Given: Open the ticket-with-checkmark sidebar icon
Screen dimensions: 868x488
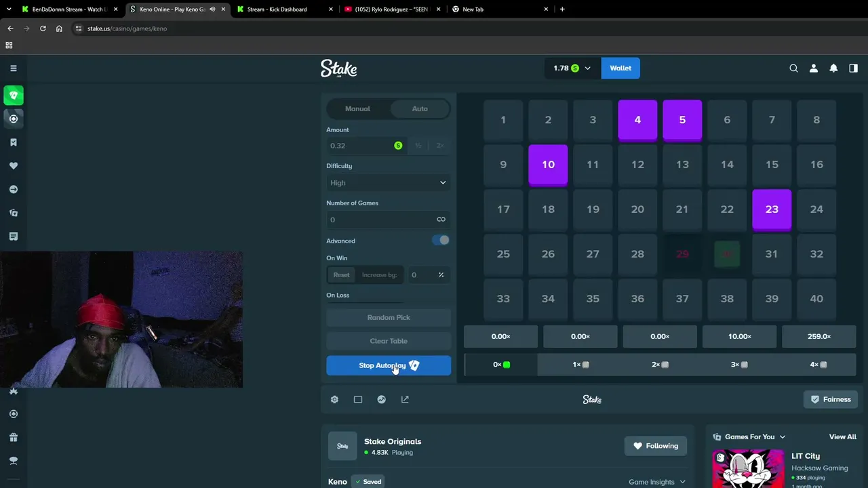Looking at the screenshot, I should coord(14,142).
